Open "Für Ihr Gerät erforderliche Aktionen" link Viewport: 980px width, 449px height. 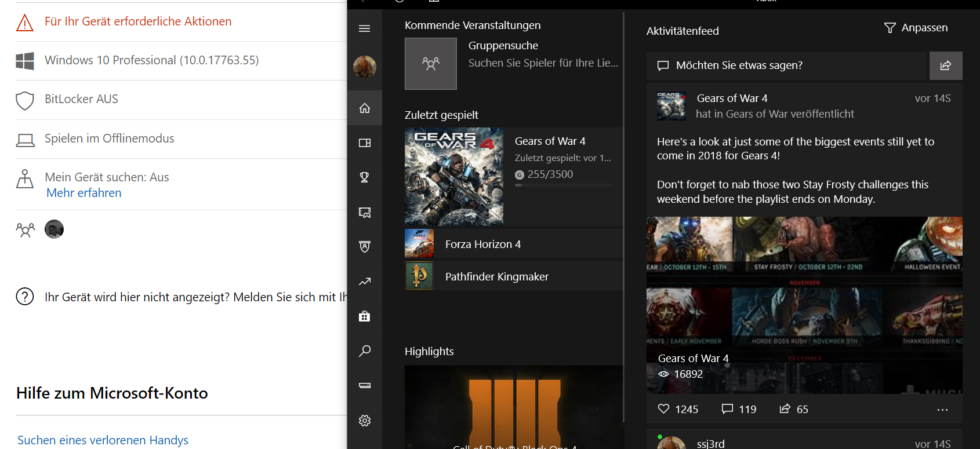(x=138, y=21)
